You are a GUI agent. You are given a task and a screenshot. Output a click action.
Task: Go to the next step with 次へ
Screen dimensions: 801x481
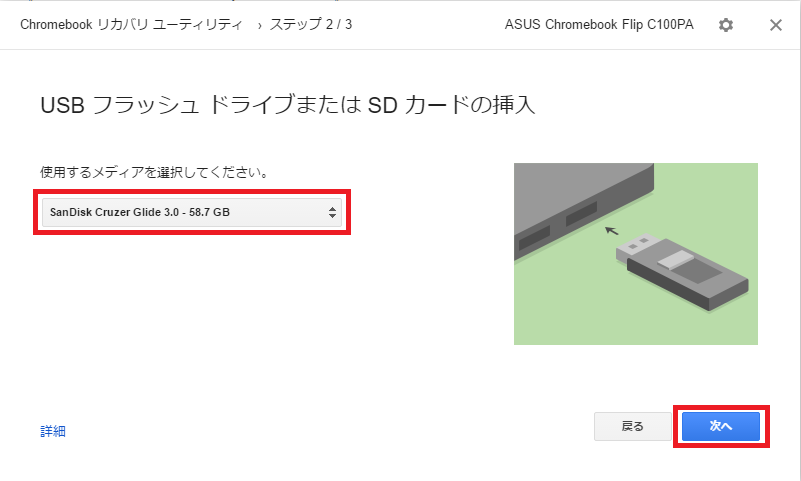(721, 426)
